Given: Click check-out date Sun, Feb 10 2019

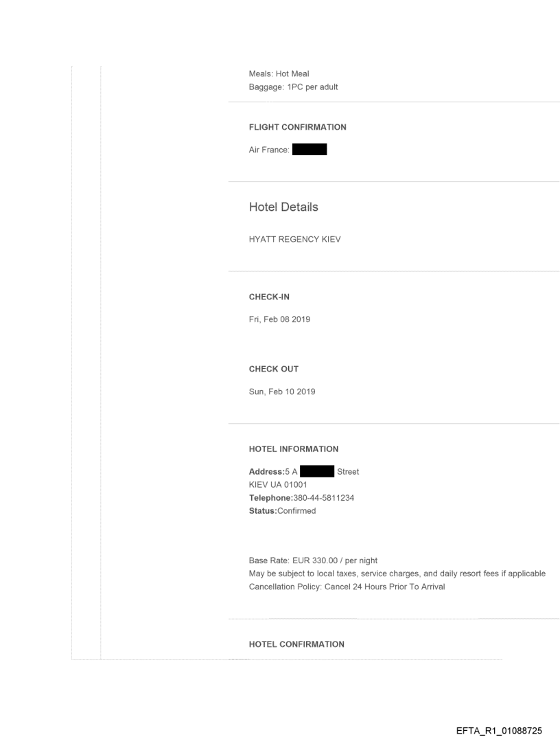Looking at the screenshot, I should 281,388.
